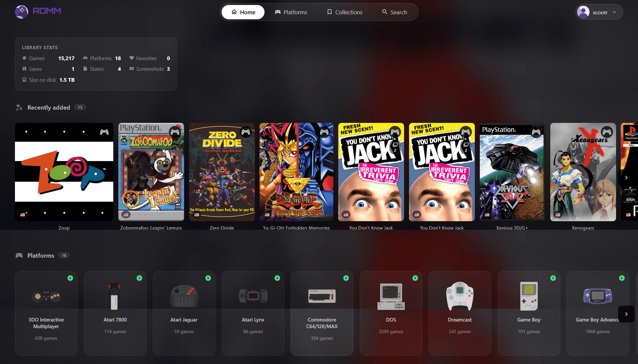Click controller icon on Yu-Gi-Oh! cover
The height and width of the screenshot is (364, 638).
(324, 132)
